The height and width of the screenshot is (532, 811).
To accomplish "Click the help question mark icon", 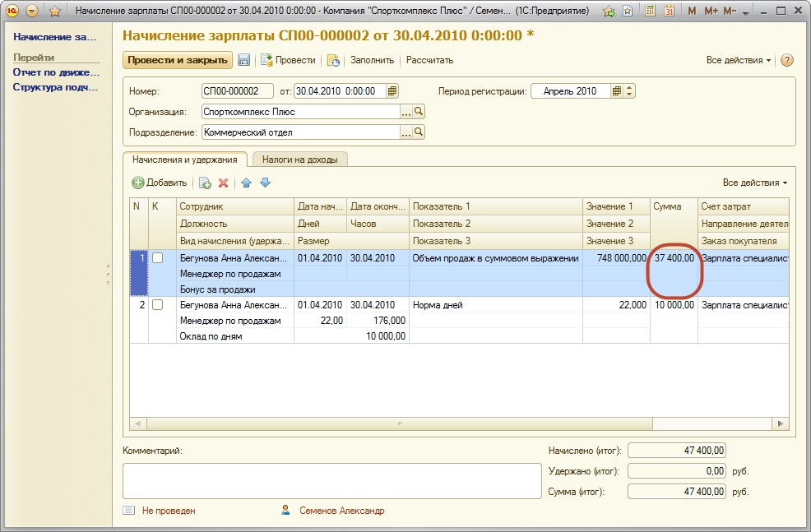I will (787, 60).
